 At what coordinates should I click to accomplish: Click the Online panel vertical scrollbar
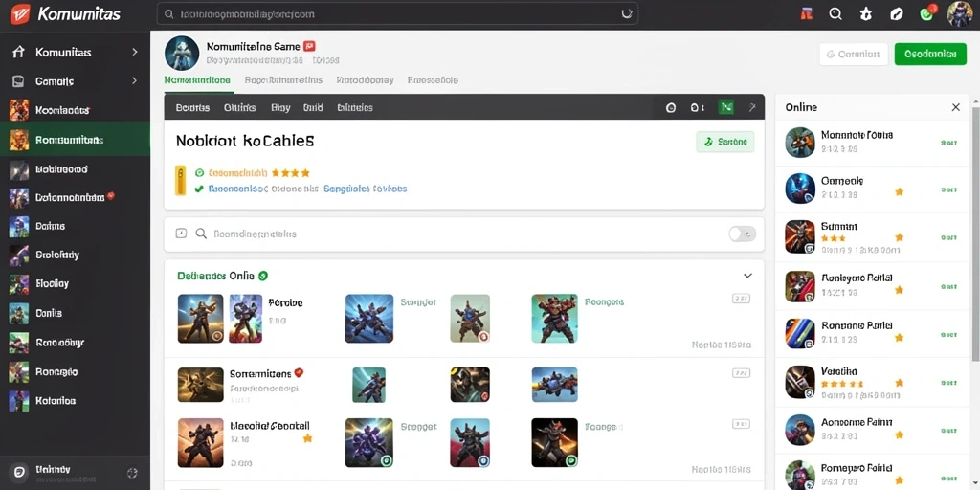[x=975, y=234]
